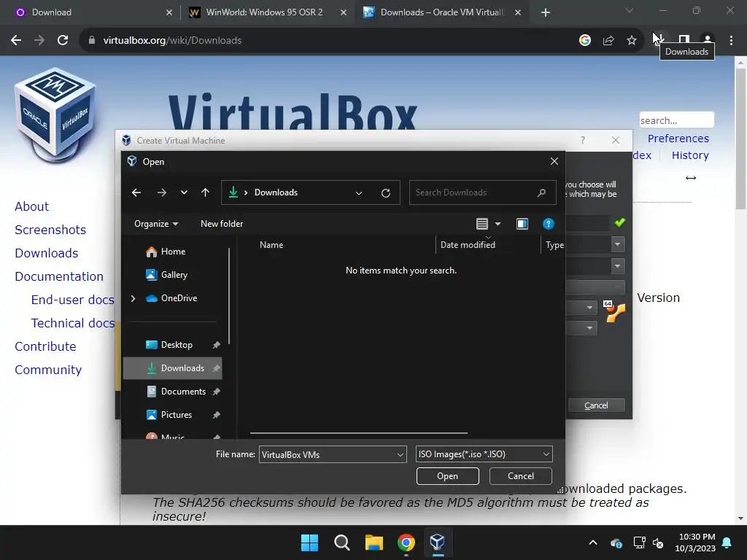Expand the address bar path dropdown

click(x=359, y=192)
